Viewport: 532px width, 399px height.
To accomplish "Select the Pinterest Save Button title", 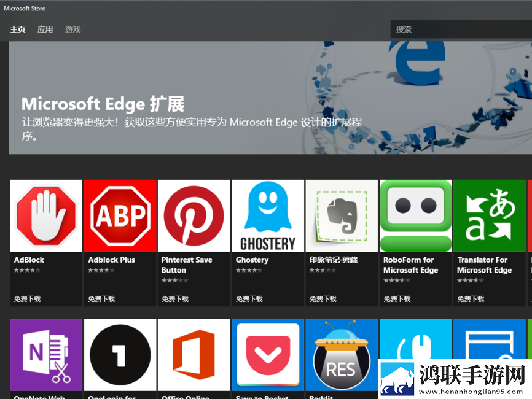I will [187, 265].
